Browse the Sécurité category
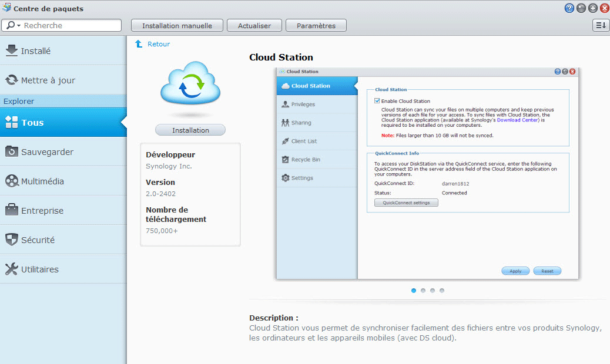 pos(63,240)
